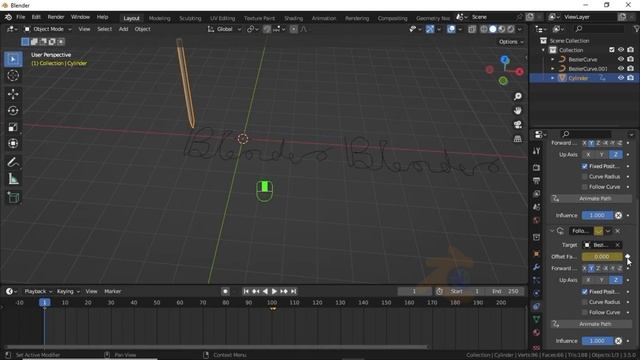Hide BezierCurve.001 with its eye icon

click(x=621, y=69)
